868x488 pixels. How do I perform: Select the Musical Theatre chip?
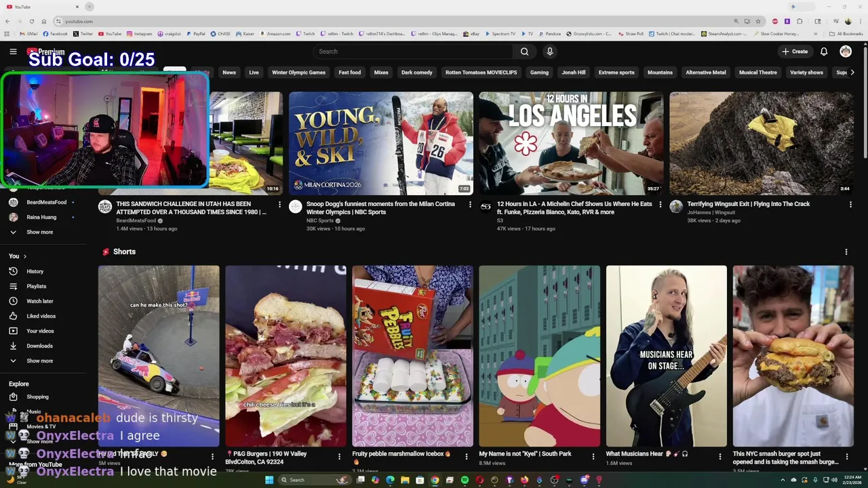click(757, 73)
